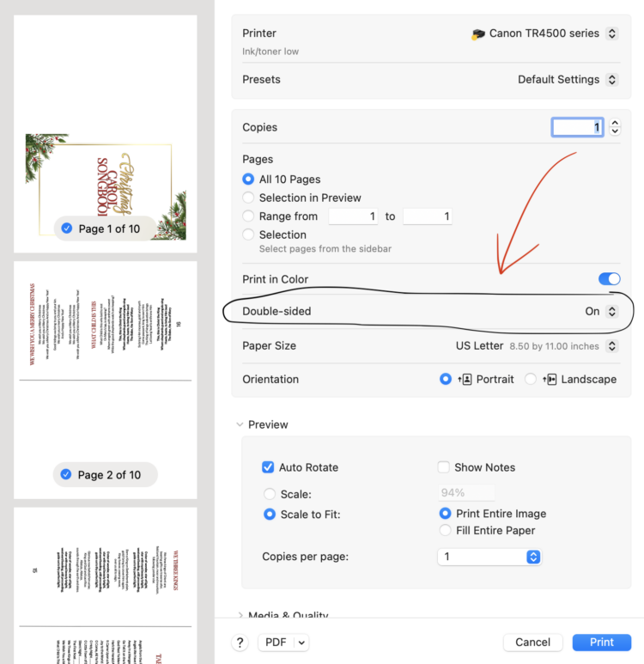Viewport: 644px width, 664px height.
Task: Click the portrait orientation icon
Action: coord(465,379)
